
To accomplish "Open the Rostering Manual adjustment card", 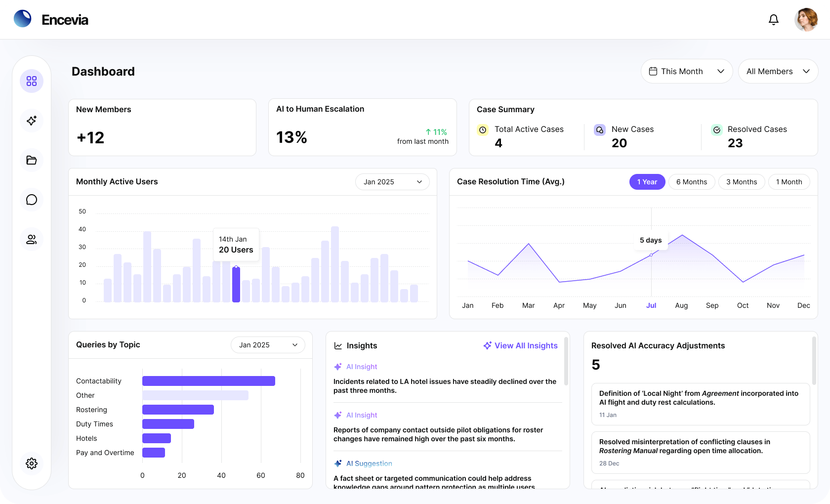I will coord(701,453).
